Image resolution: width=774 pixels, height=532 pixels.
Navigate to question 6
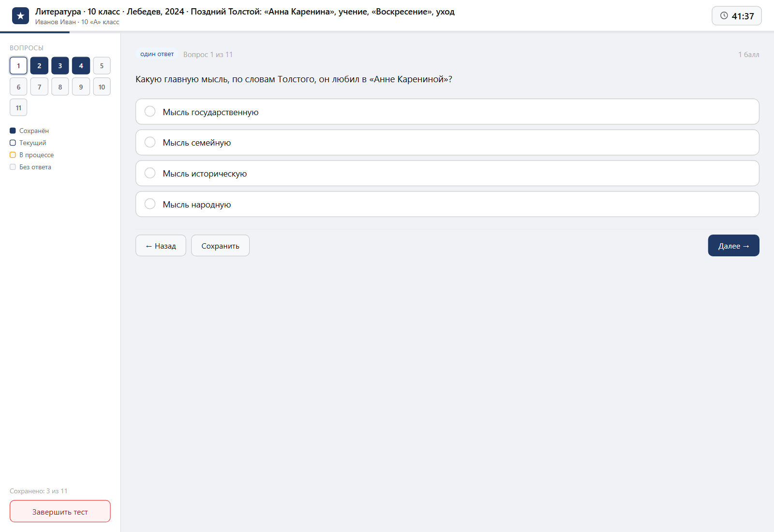(x=18, y=87)
